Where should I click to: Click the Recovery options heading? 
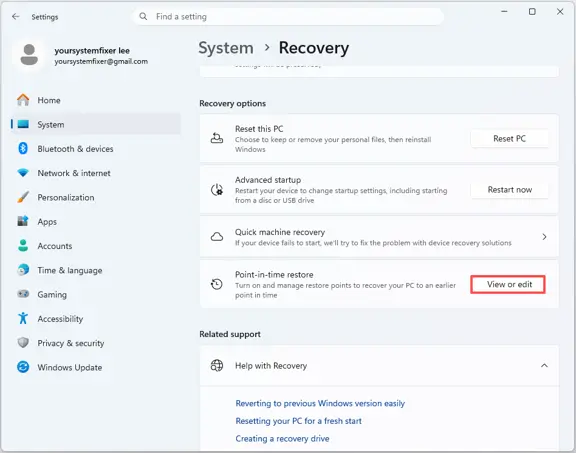click(x=232, y=103)
